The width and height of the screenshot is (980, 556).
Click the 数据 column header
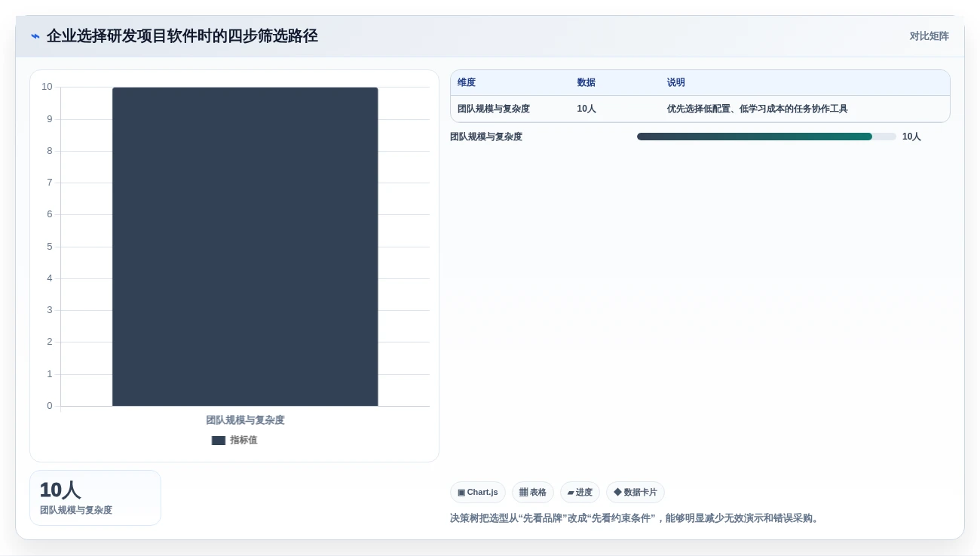point(586,83)
